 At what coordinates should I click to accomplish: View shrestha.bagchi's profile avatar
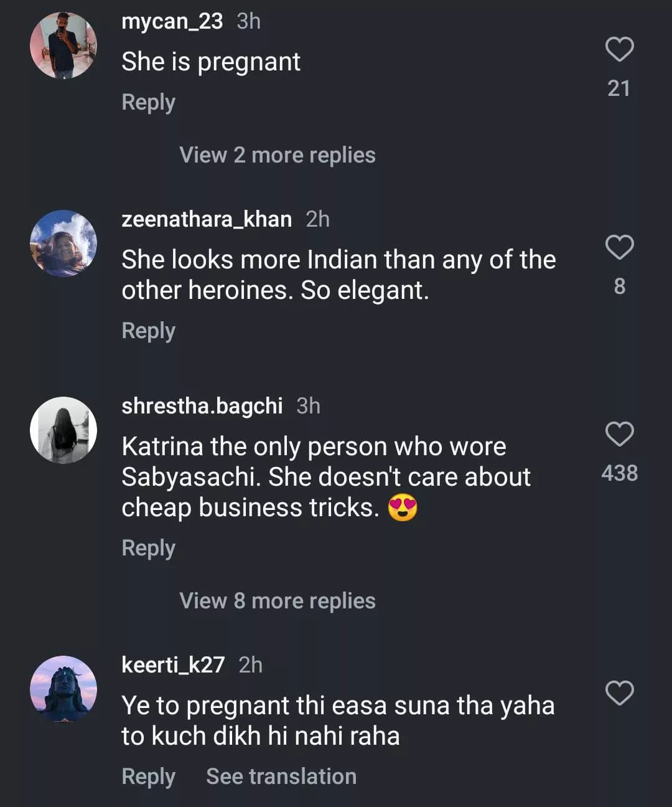pyautogui.click(x=63, y=430)
